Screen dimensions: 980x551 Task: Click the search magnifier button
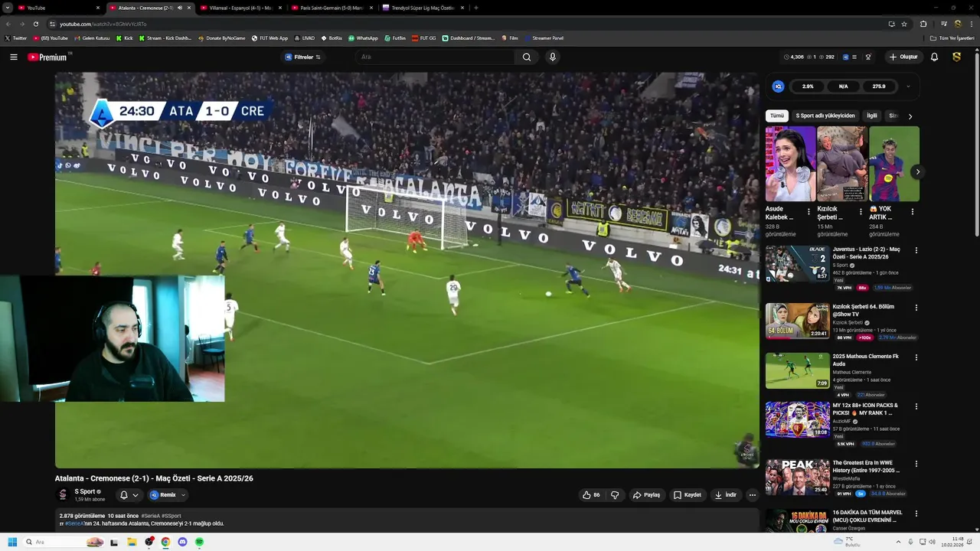click(x=527, y=57)
